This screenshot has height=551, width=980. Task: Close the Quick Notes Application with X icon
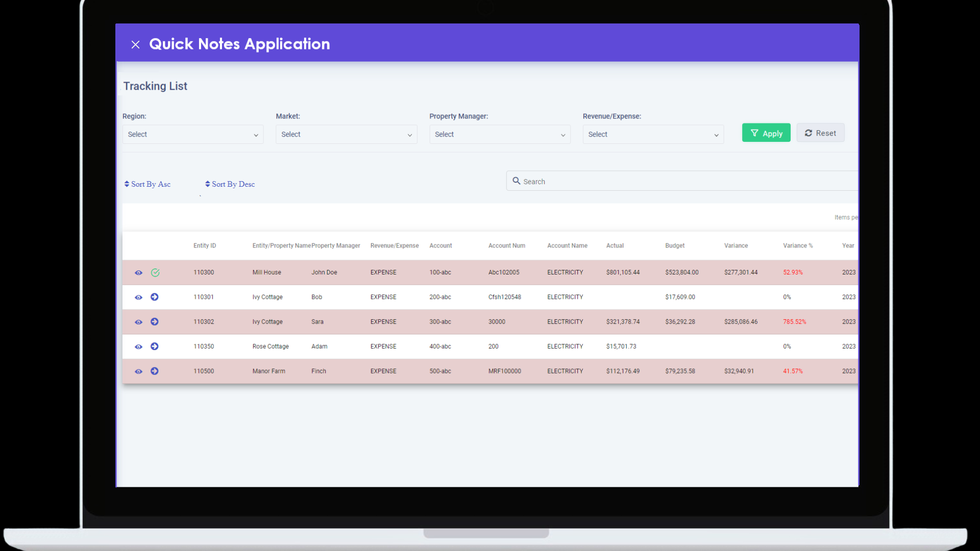[135, 45]
